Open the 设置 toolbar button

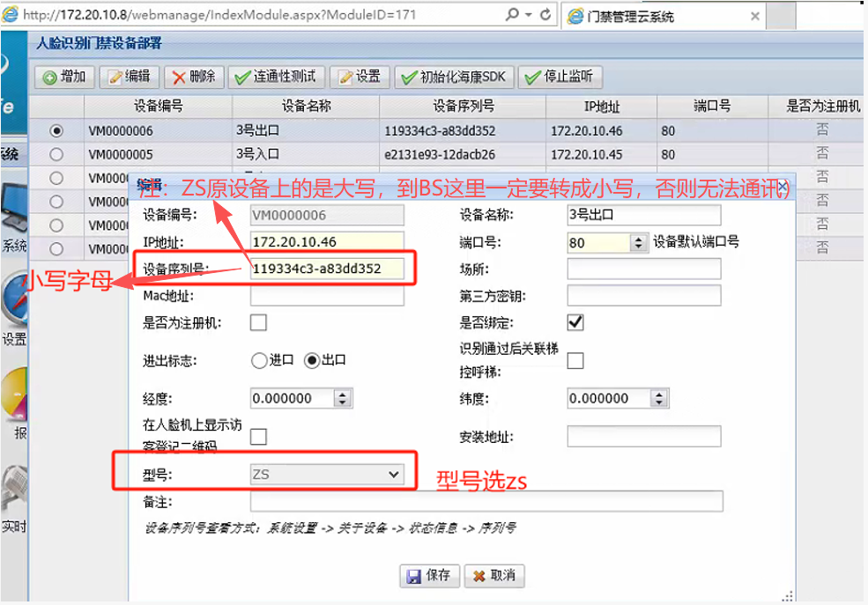point(360,77)
